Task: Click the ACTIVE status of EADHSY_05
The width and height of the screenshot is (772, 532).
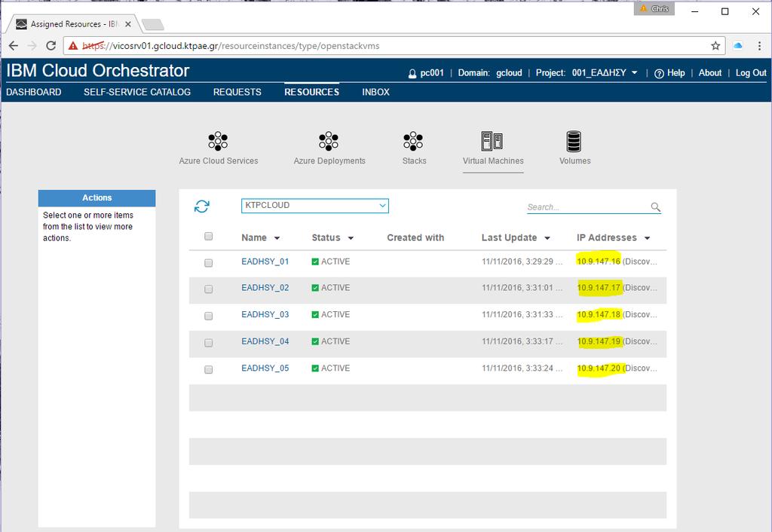Action: tap(331, 368)
